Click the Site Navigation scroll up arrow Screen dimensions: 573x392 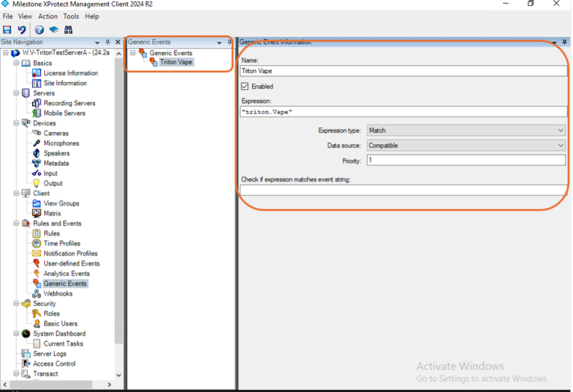(119, 54)
